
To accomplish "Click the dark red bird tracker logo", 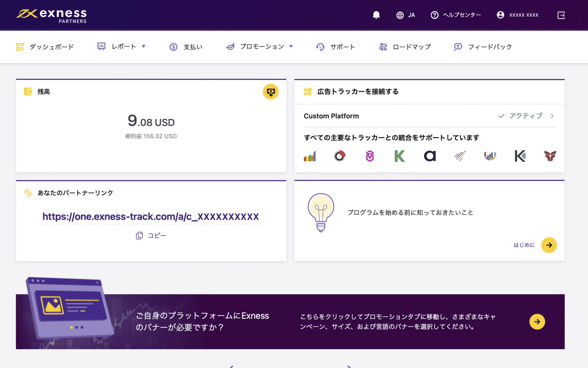I will [550, 156].
